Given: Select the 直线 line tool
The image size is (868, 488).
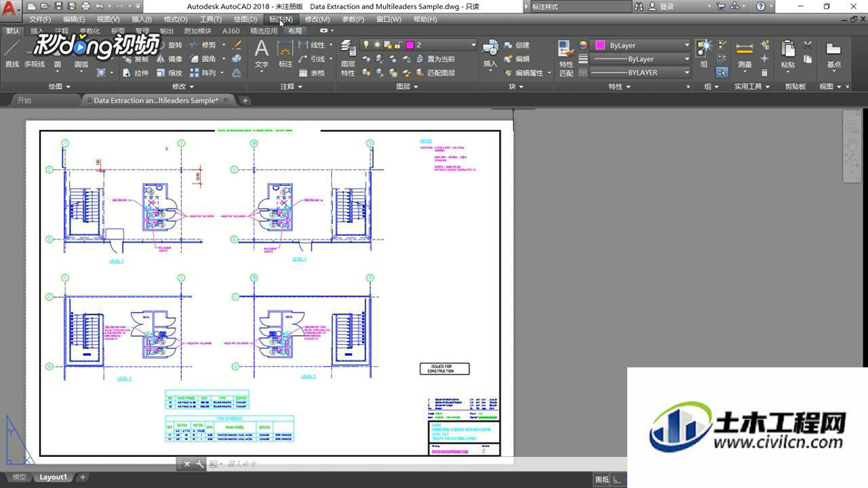Looking at the screenshot, I should [x=12, y=53].
